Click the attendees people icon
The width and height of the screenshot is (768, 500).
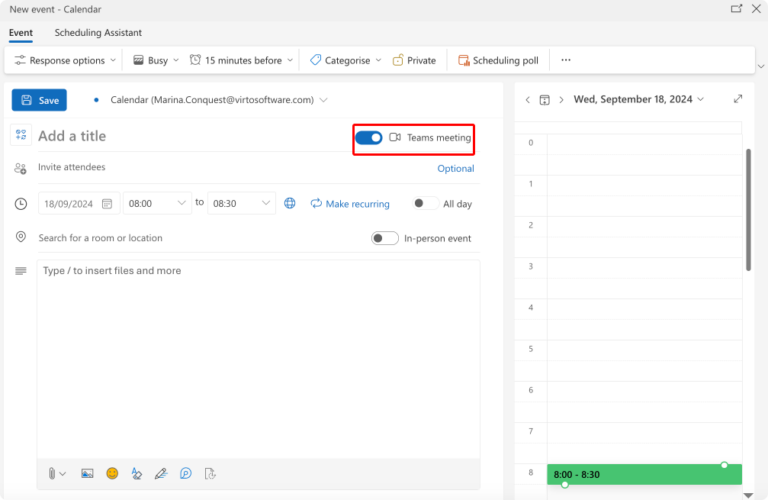[21, 168]
